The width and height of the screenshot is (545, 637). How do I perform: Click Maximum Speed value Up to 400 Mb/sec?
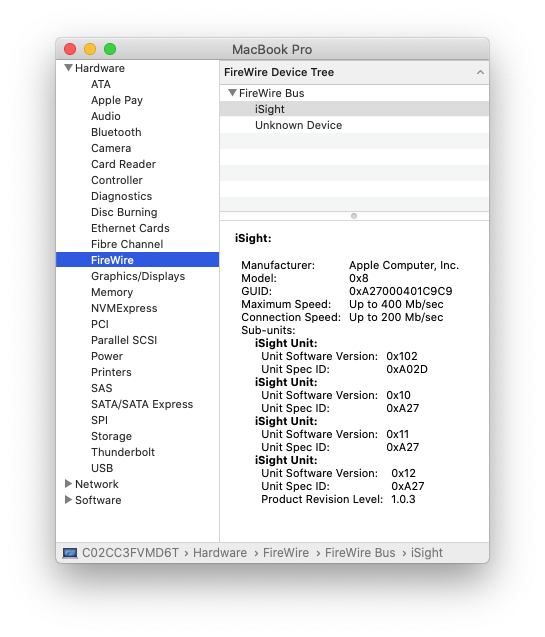click(396, 304)
